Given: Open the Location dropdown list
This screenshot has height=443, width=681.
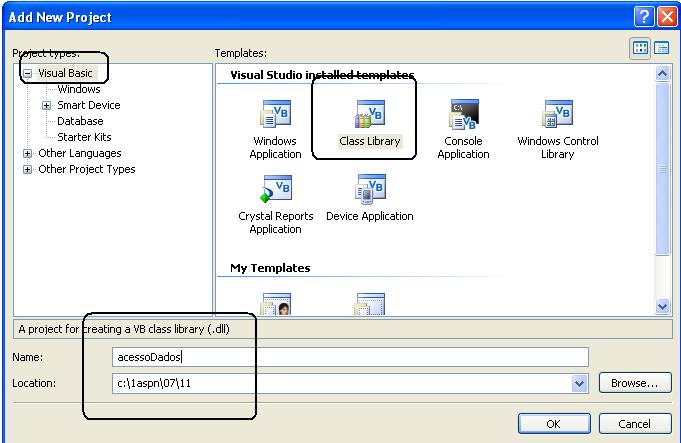Looking at the screenshot, I should coord(579,383).
